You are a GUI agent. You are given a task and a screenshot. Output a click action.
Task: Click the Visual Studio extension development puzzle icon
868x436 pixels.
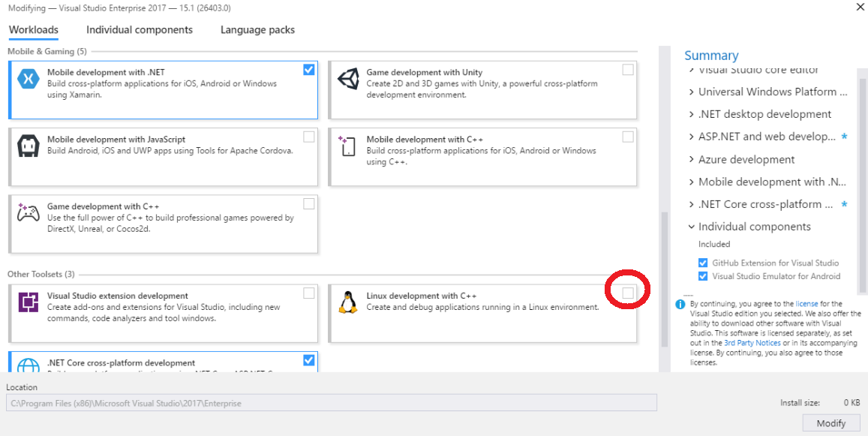[x=29, y=301]
